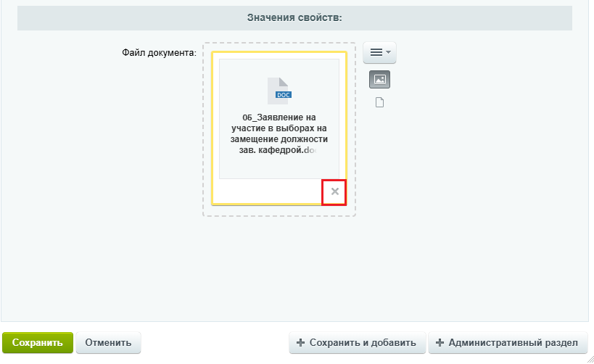Click the DOC file type icon
The image size is (594, 364).
click(279, 90)
